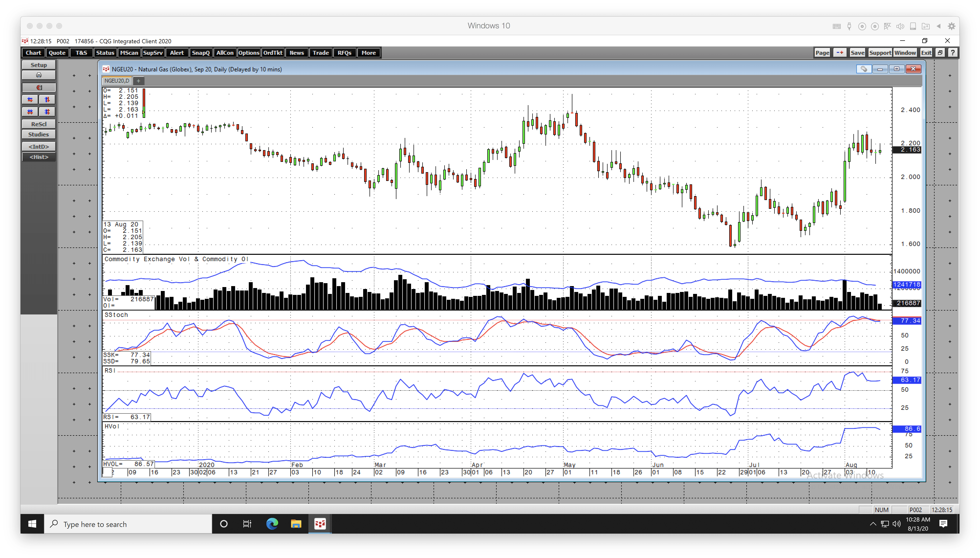Click the Cortana circle icon

tap(224, 524)
